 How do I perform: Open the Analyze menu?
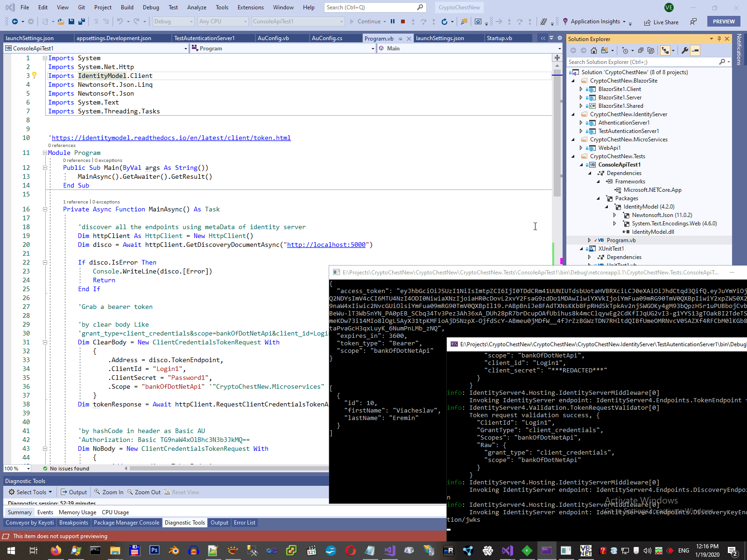click(197, 7)
